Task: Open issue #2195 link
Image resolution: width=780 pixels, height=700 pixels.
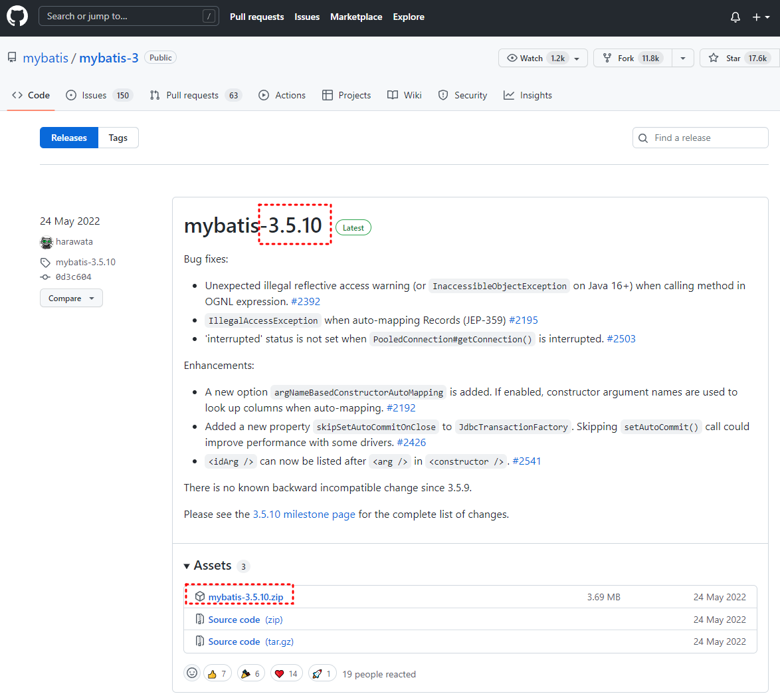Action: pos(524,320)
